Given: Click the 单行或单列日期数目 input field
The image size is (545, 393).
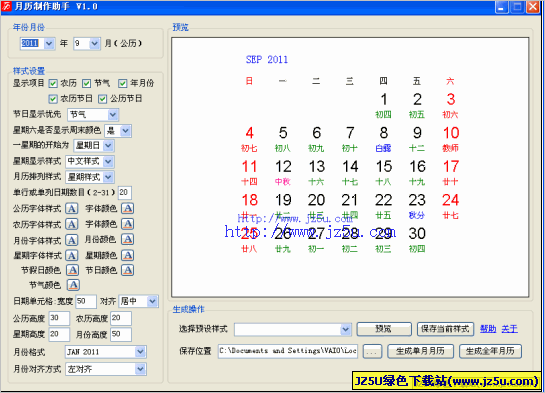Looking at the screenshot, I should (125, 193).
